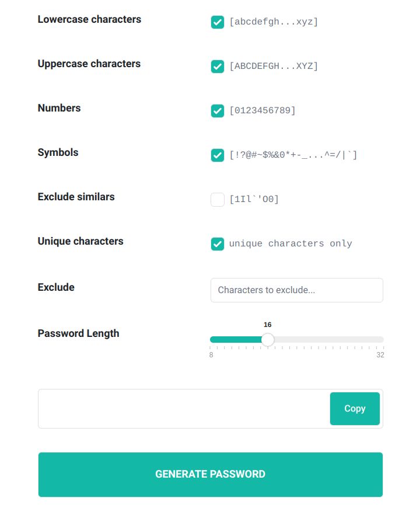Image resolution: width=420 pixels, height=522 pixels.
Task: Click the characters to exclude field
Action: 296,290
